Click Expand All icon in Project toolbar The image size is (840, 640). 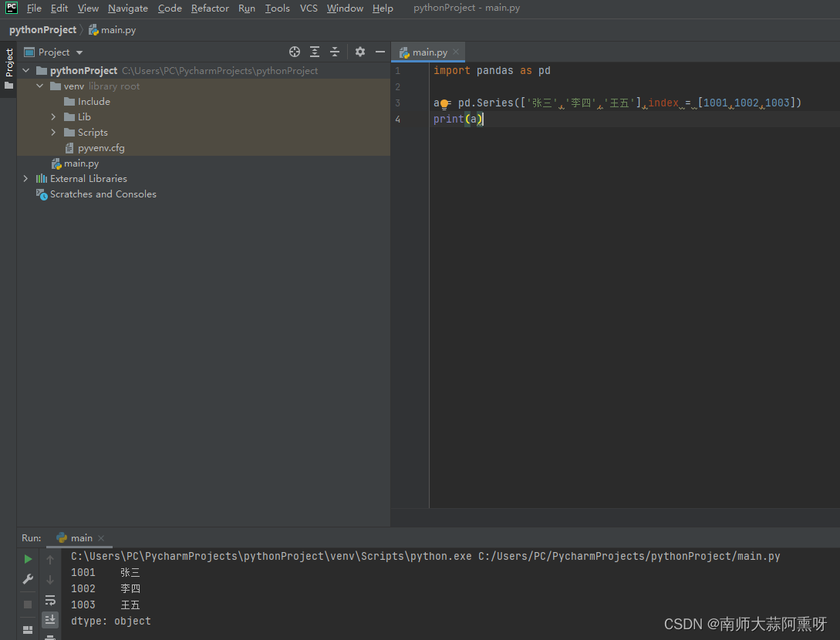click(x=315, y=52)
